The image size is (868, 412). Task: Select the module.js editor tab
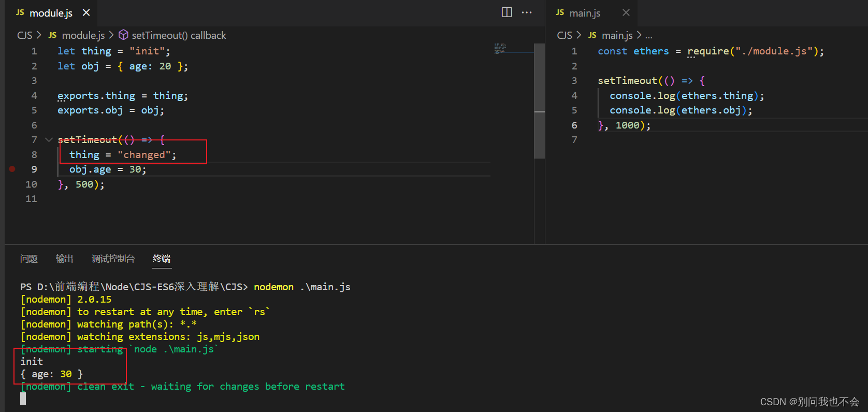coord(51,13)
